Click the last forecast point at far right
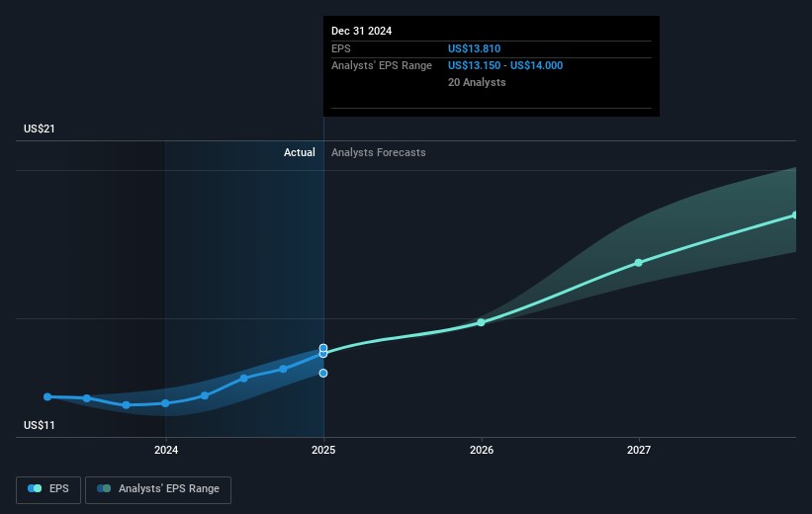 click(x=794, y=215)
